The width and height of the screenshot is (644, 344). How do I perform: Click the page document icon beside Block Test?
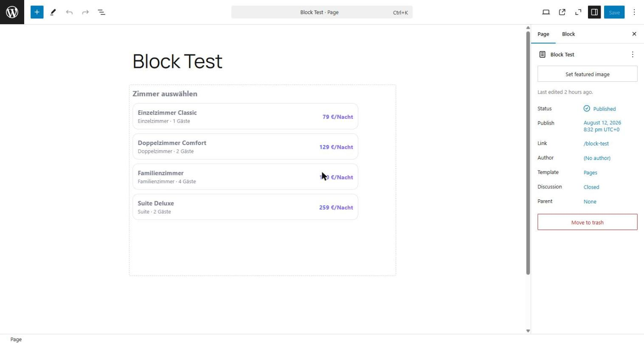click(542, 54)
